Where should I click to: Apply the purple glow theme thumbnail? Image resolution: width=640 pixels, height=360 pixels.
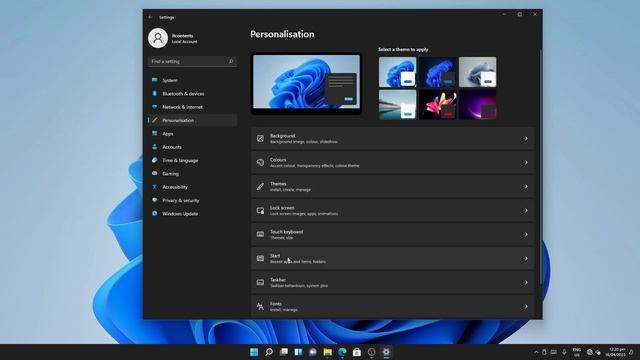point(478,104)
